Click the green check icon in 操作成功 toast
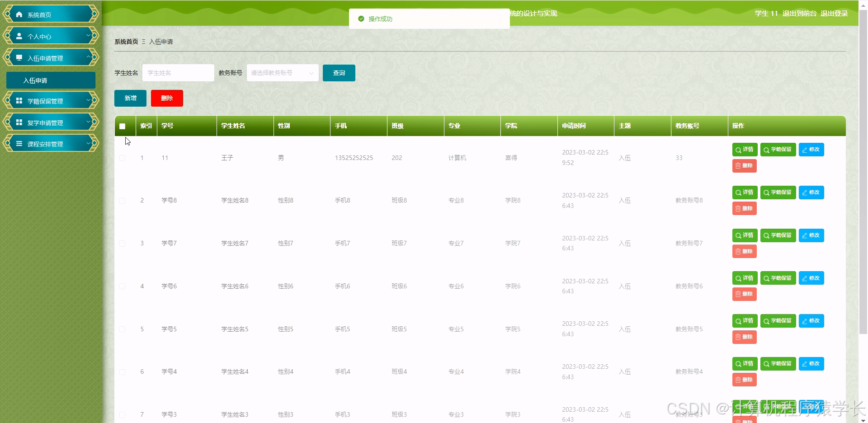This screenshot has width=868, height=423. [361, 19]
